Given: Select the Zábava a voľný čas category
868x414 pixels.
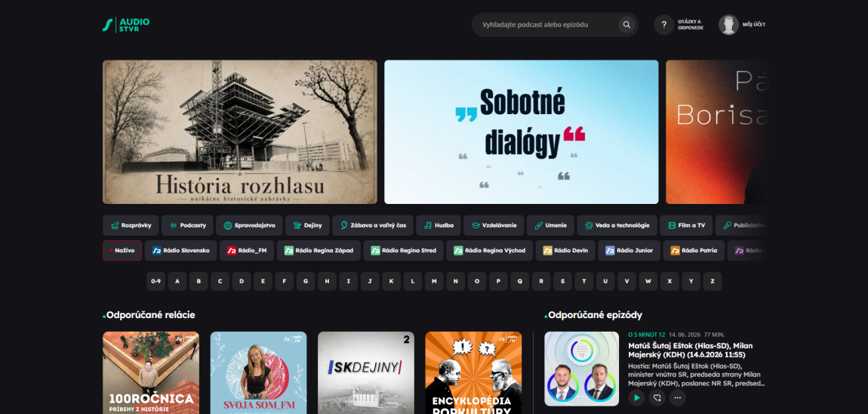Looking at the screenshot, I should (373, 226).
